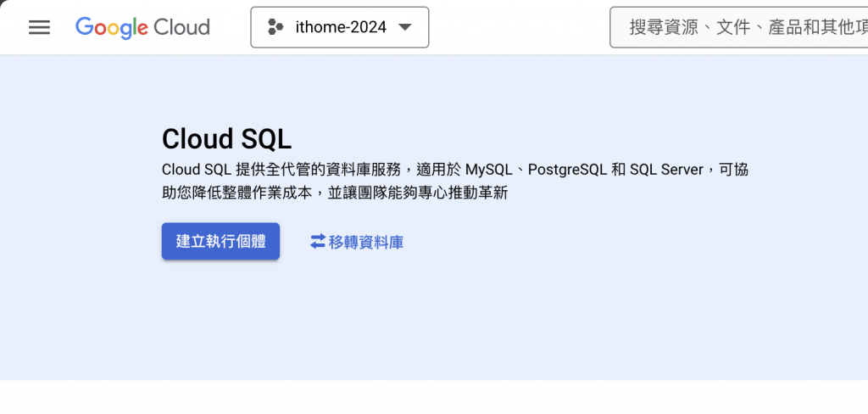Screen dimensions: 868x414
Task: Expand the project selector dropdown arrow
Action: (405, 27)
